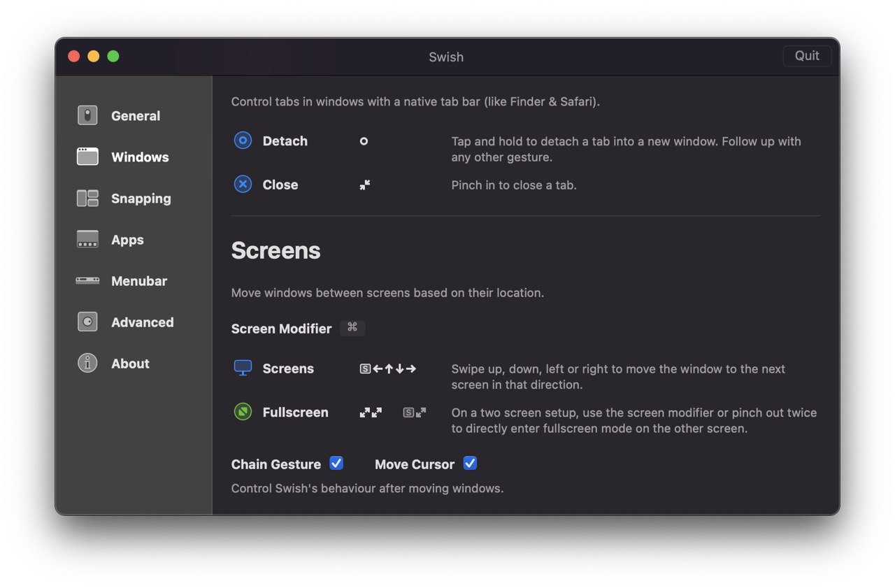Image resolution: width=895 pixels, height=588 pixels.
Task: Switch to the Snapping tab label
Action: (x=141, y=199)
